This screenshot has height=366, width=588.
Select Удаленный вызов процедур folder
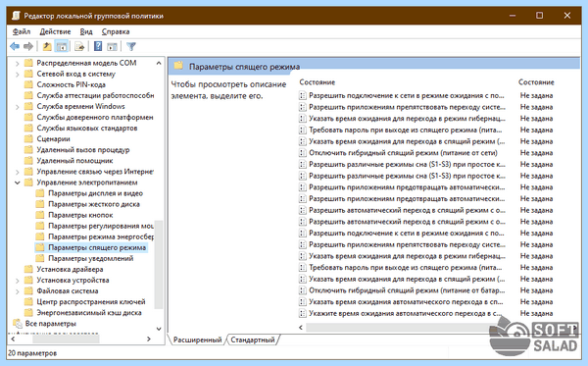[83, 150]
